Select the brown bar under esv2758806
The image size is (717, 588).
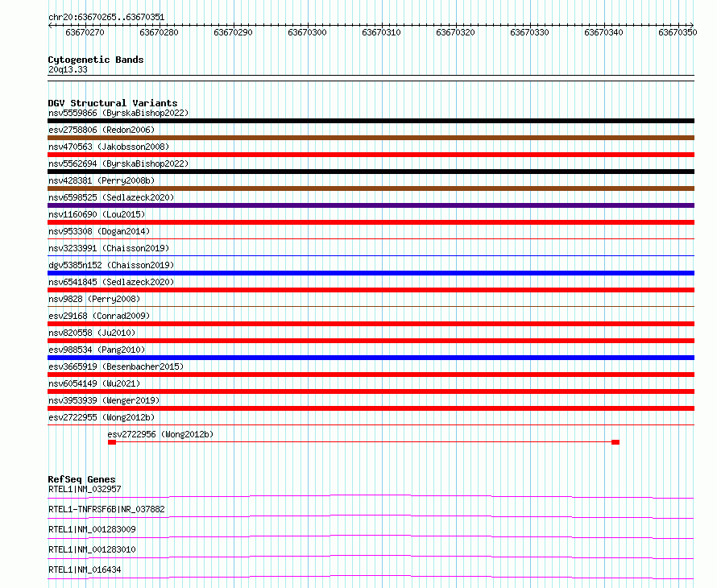[371, 138]
